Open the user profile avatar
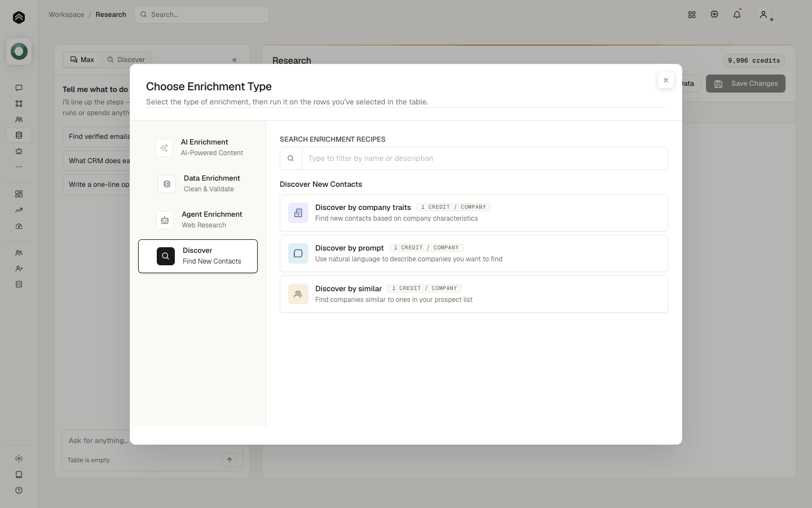The width and height of the screenshot is (812, 508). pos(764,15)
